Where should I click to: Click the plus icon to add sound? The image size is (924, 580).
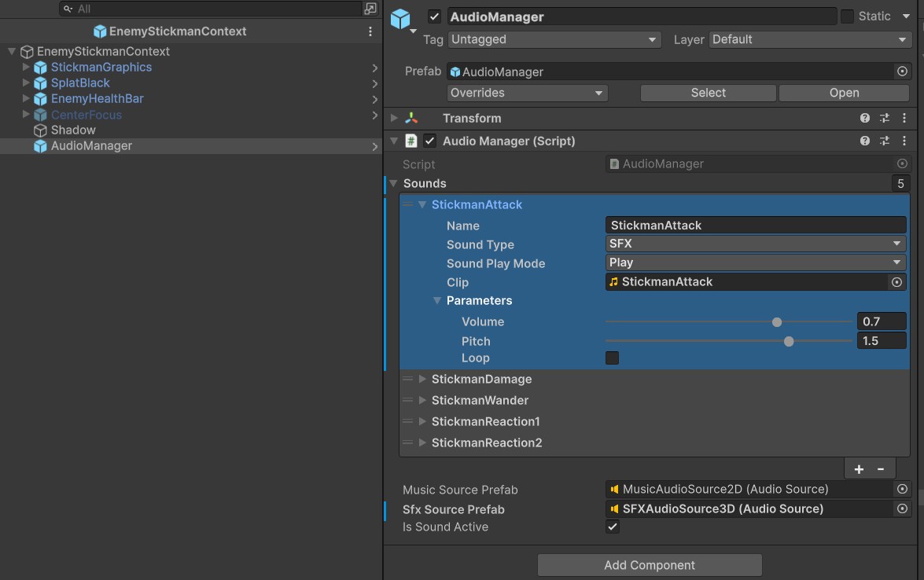click(x=859, y=469)
